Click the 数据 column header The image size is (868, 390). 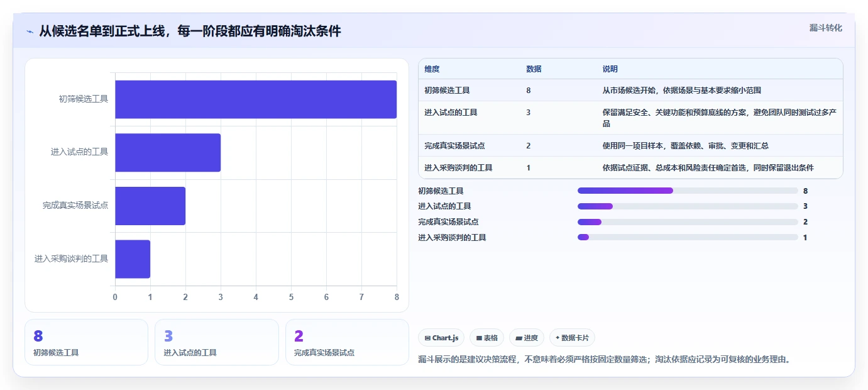click(x=534, y=69)
